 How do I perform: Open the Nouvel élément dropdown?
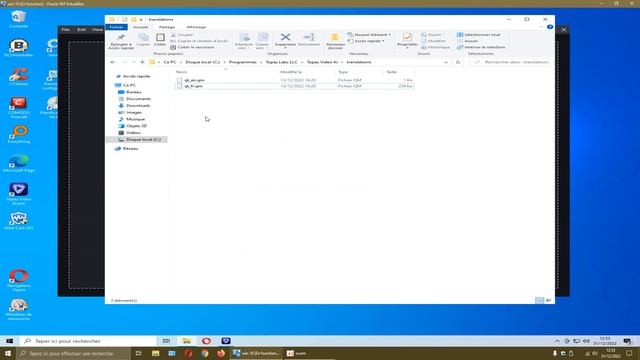tap(369, 35)
